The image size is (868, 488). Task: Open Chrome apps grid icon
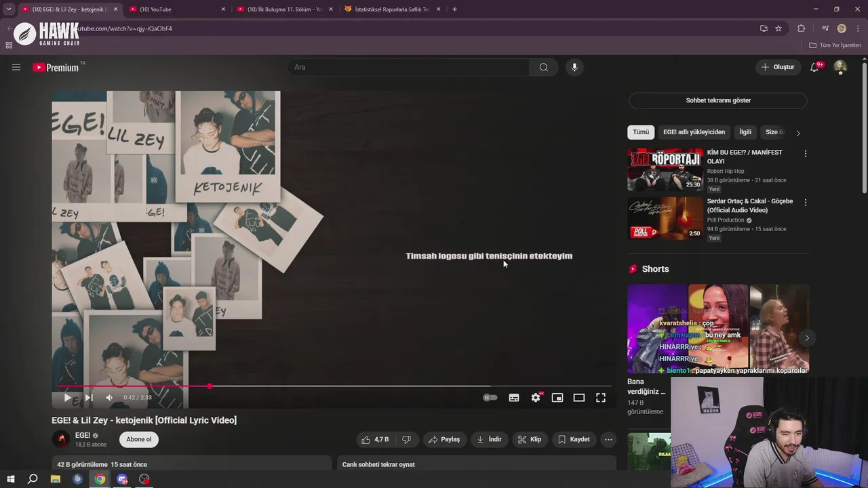9,45
